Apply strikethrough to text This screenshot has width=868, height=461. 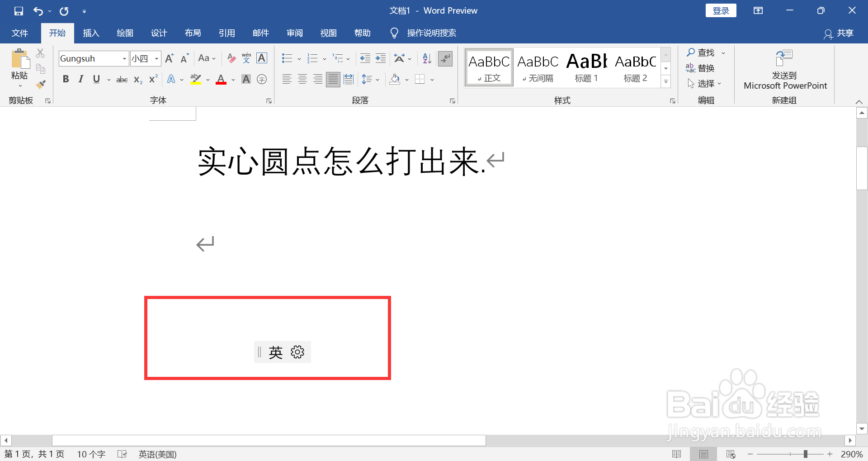(121, 79)
